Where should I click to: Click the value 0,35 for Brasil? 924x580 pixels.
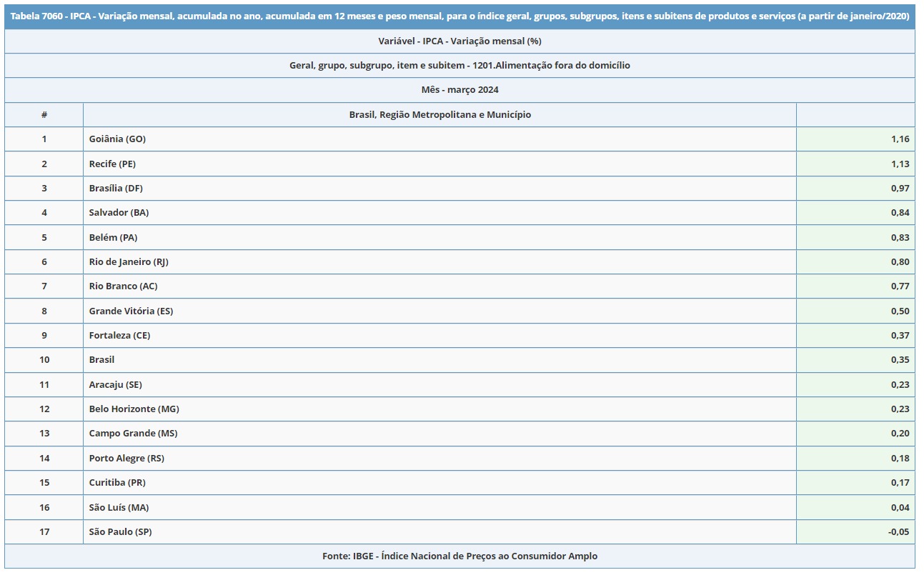(x=900, y=359)
